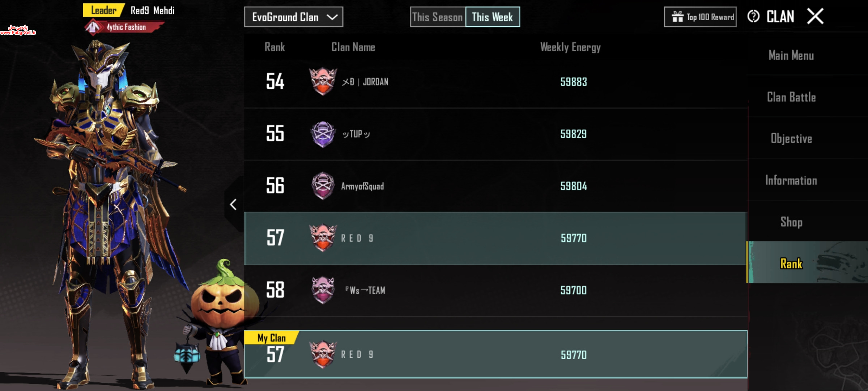The width and height of the screenshot is (868, 391).
Task: Switch ranking to This Season
Action: pos(438,17)
